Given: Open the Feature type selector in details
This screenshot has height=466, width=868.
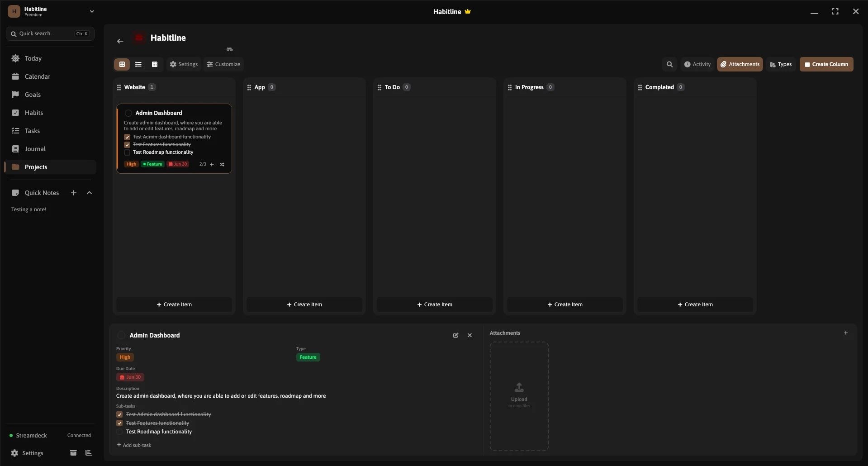Looking at the screenshot, I should click(308, 357).
